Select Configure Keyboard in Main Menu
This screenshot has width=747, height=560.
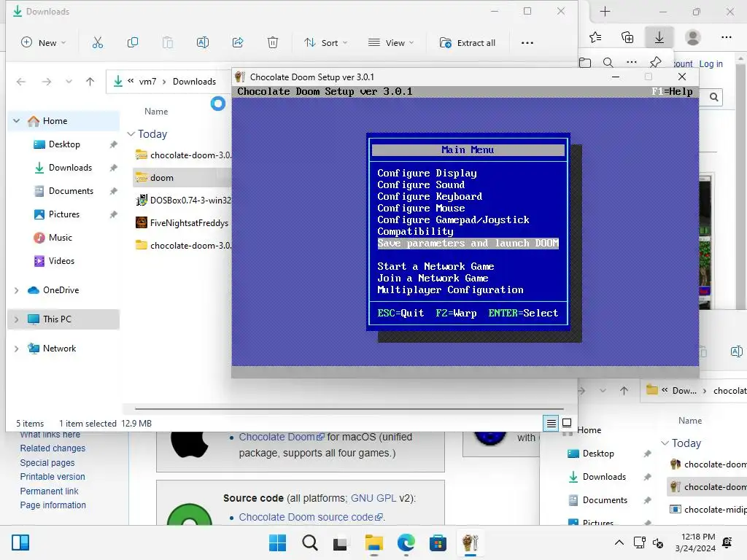pyautogui.click(x=430, y=196)
